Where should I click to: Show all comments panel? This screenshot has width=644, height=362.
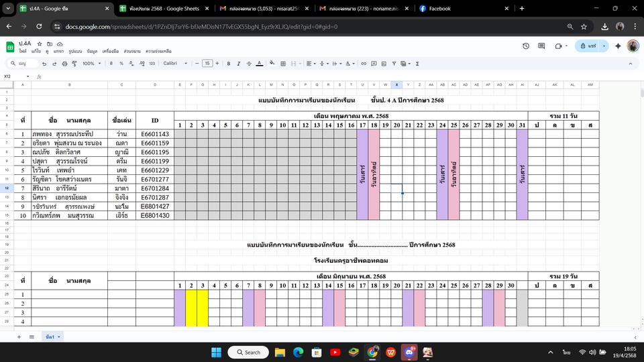tap(541, 46)
